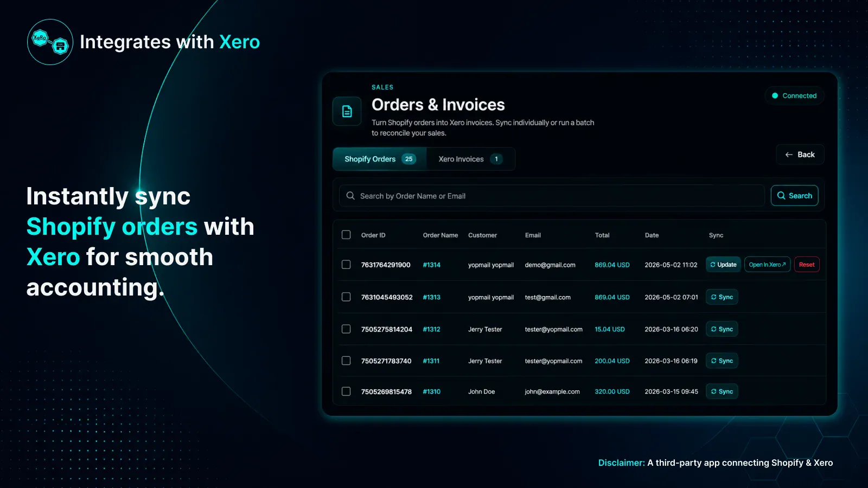Open order #1314 in Xero

[767, 265]
